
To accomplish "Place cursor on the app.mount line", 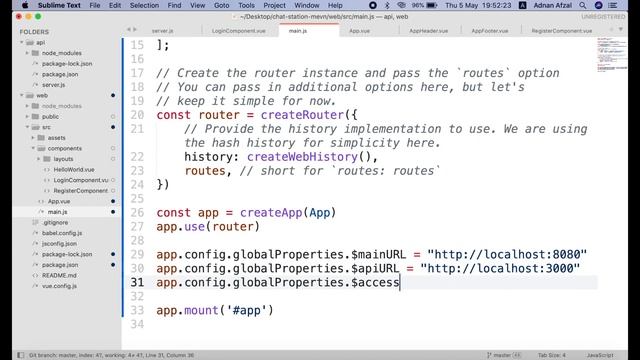I will click(215, 310).
